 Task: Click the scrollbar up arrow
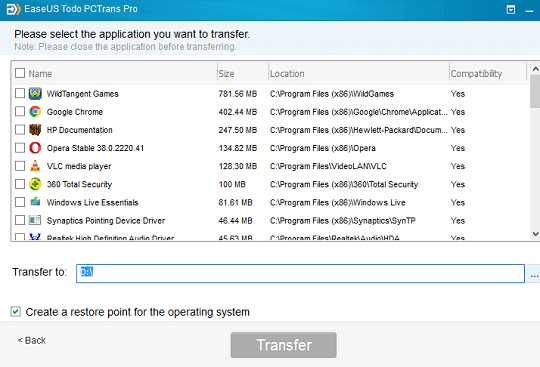click(x=535, y=69)
